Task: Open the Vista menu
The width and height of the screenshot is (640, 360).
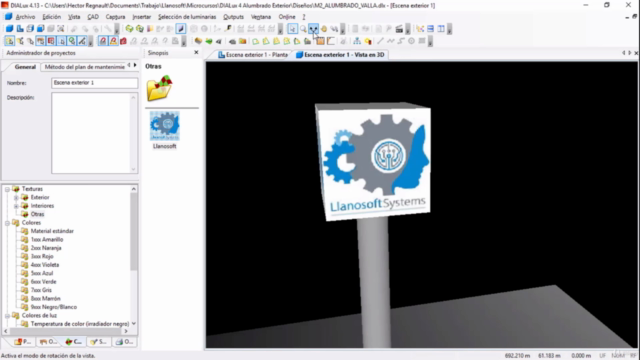Action: pos(74,17)
